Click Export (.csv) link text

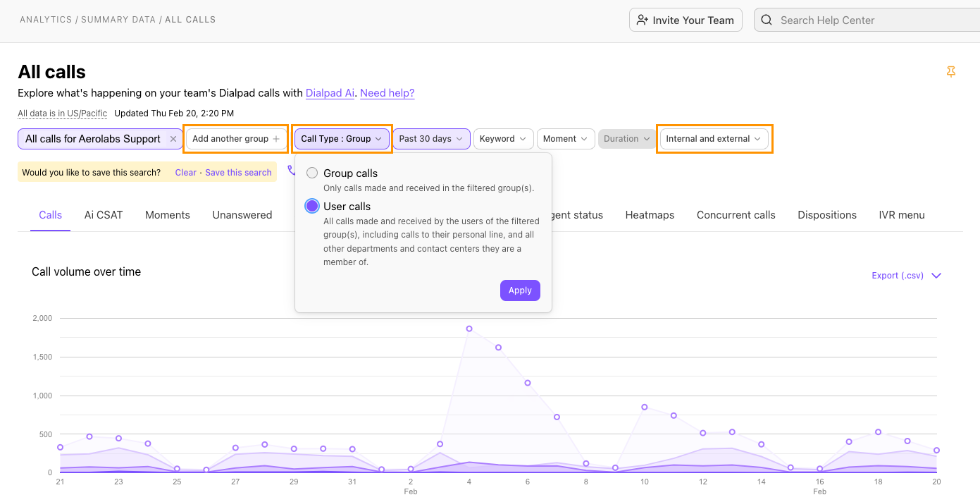[x=898, y=276]
